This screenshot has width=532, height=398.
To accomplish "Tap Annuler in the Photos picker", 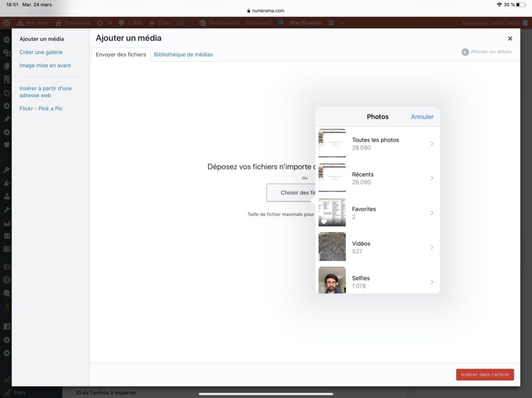I will coord(422,117).
